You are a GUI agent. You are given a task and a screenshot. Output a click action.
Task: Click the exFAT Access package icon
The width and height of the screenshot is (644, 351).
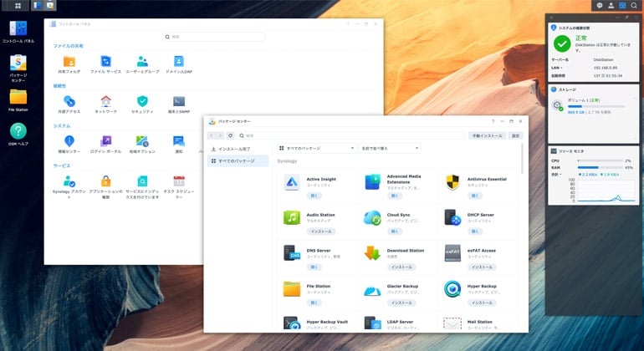[452, 253]
